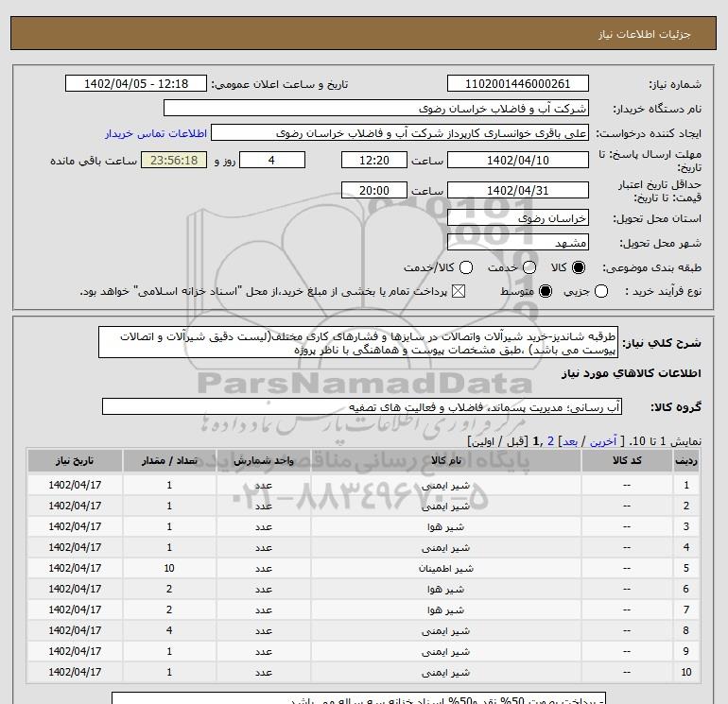Click the شماره نیاز number field
Image resolution: width=728 pixels, height=704 pixels.
pos(518,83)
